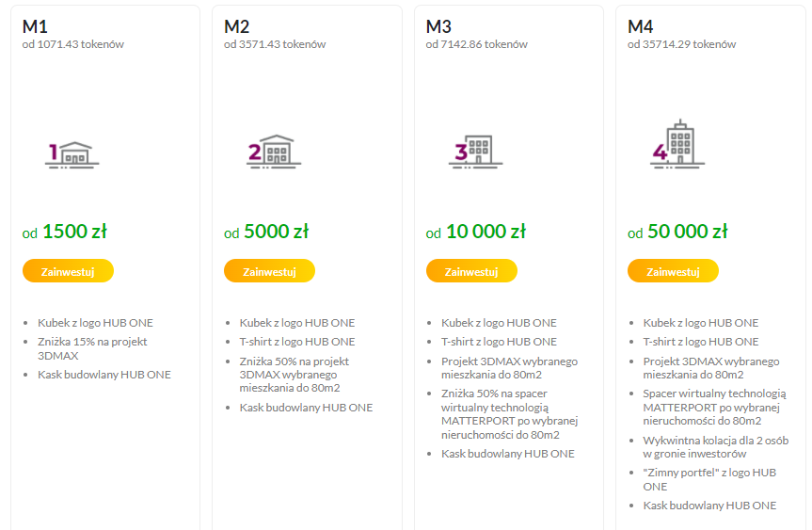Select the M3 package heading
Screen dimensions: 812x530
pos(438,26)
